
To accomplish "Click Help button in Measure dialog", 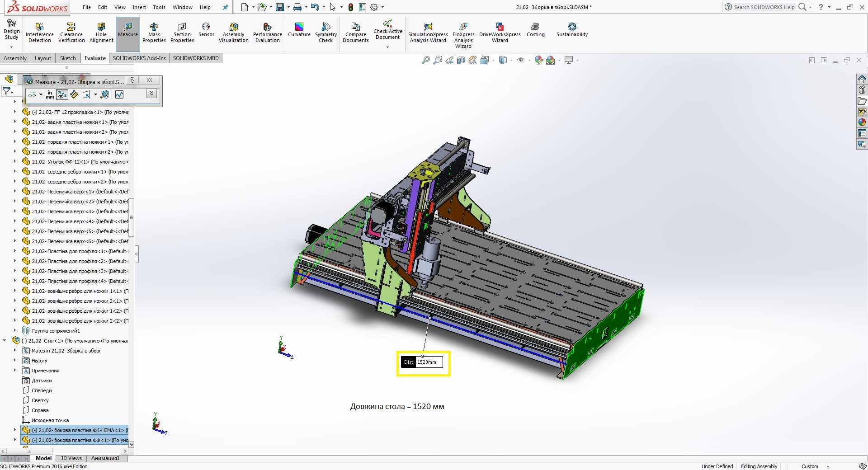I will coord(132,80).
